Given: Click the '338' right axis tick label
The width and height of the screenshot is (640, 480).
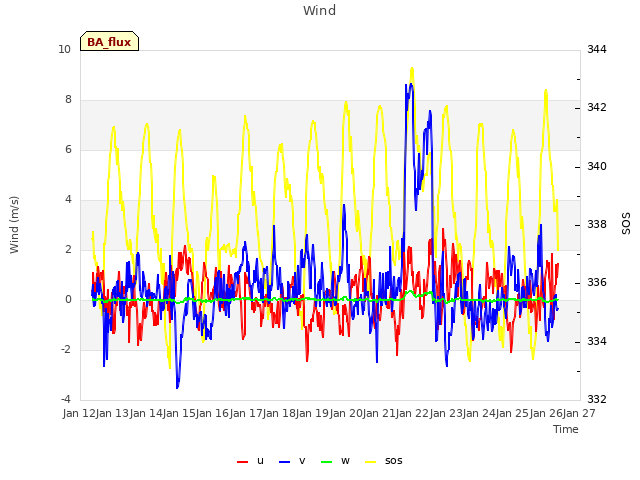Looking at the screenshot, I should (x=597, y=224).
